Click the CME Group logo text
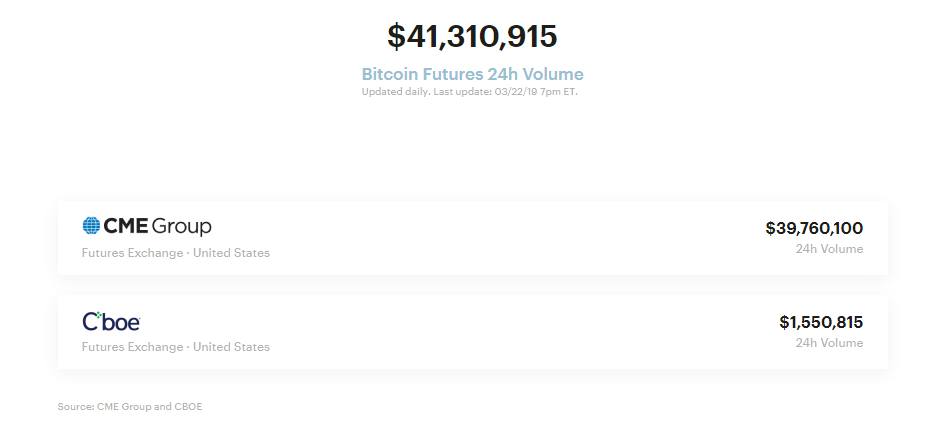 (x=157, y=226)
